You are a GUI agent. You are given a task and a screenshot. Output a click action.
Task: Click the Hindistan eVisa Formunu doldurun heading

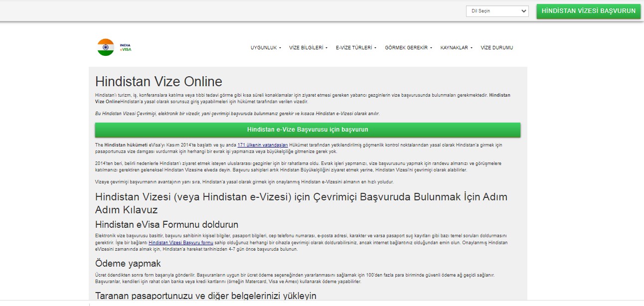coord(166,224)
